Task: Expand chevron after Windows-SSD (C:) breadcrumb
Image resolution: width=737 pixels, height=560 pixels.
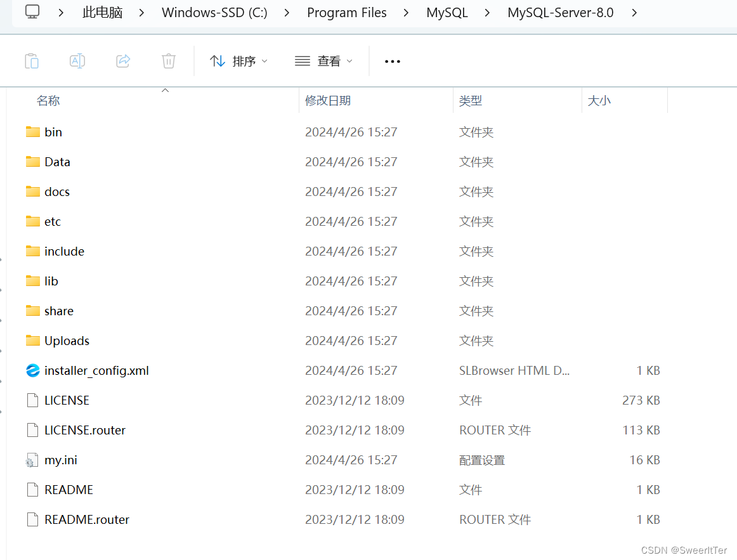Action: pos(287,13)
